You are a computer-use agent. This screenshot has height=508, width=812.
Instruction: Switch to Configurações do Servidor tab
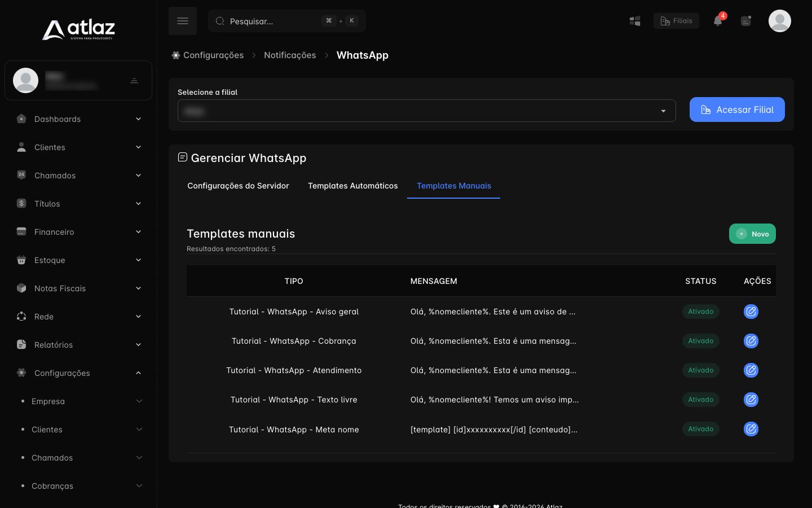238,186
